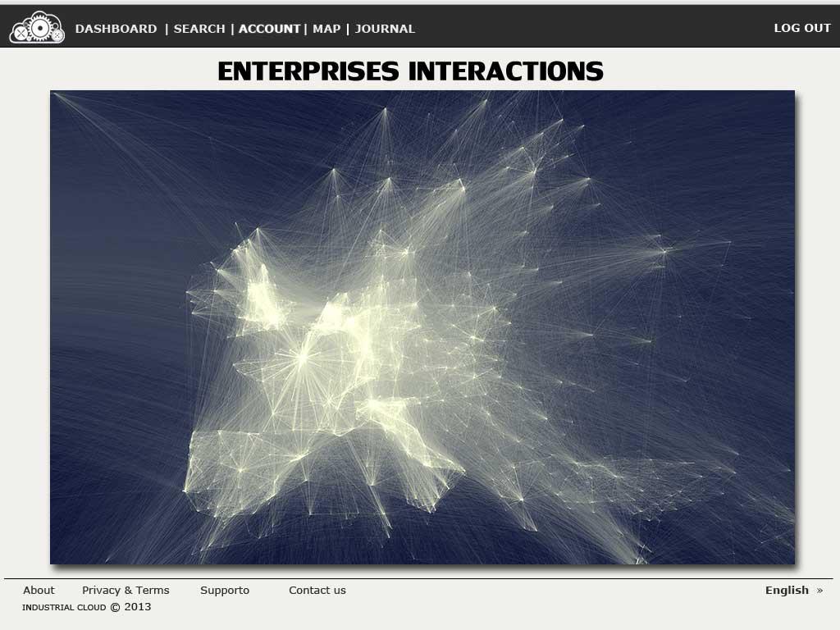Click the 2013 year in the footer
Viewport: 840px width, 630px height.
tap(138, 607)
